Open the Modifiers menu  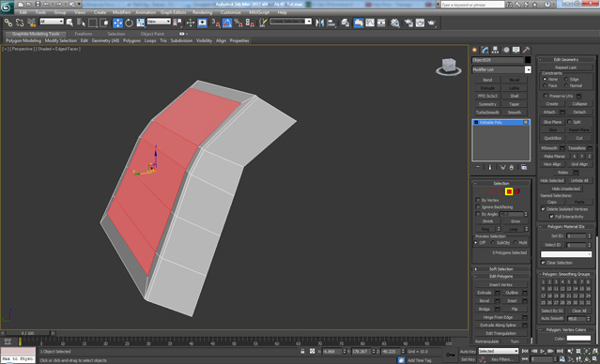[121, 12]
